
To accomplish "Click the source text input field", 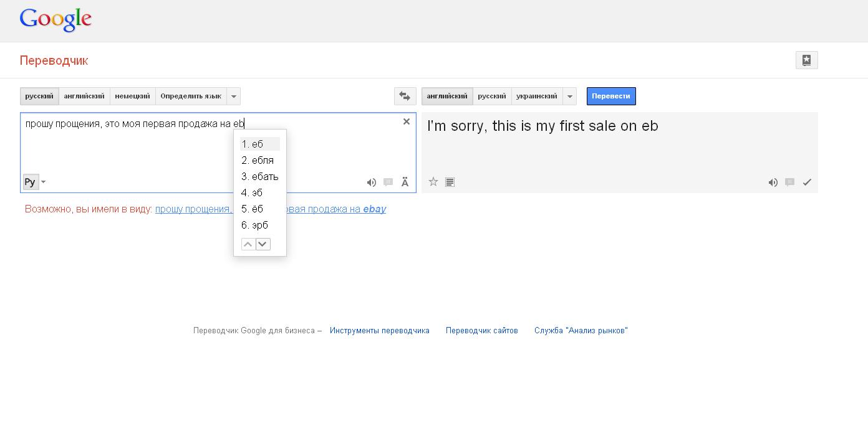I will click(218, 153).
